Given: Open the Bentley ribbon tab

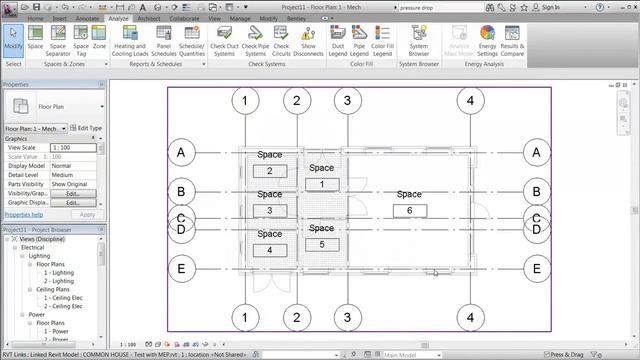Looking at the screenshot, I should 296,19.
